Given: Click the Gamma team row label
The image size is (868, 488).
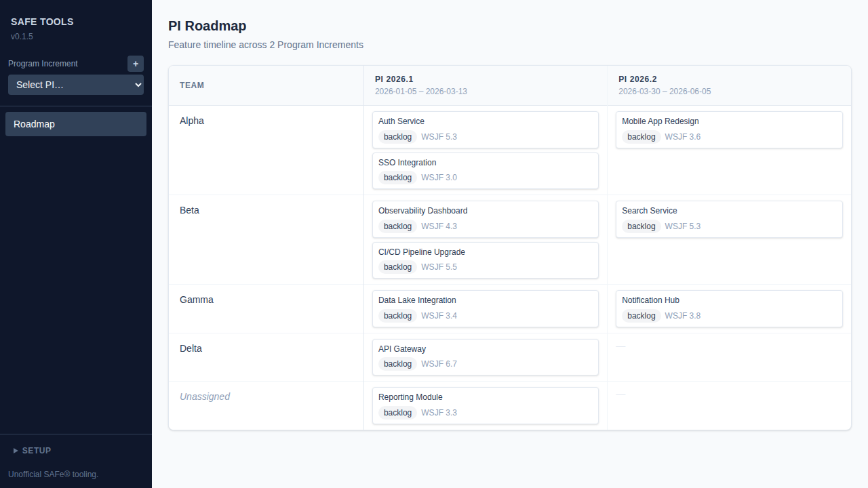Looking at the screenshot, I should click(x=197, y=300).
